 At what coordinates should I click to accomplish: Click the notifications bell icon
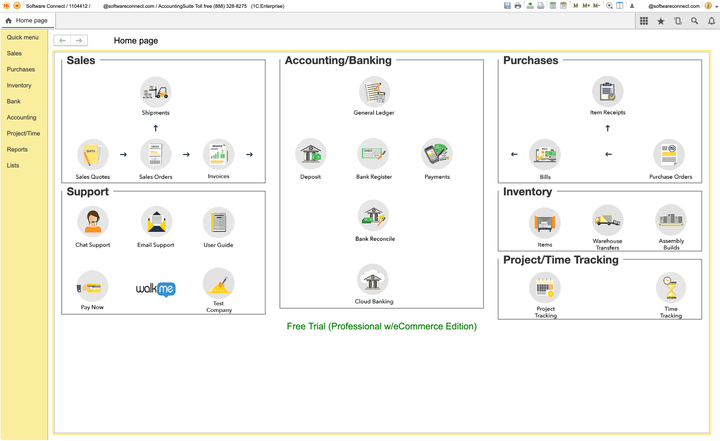(x=712, y=20)
